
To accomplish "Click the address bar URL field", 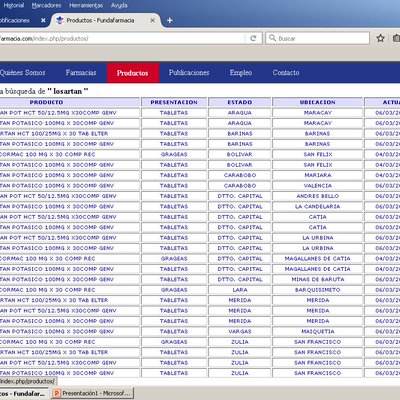I will click(x=122, y=38).
